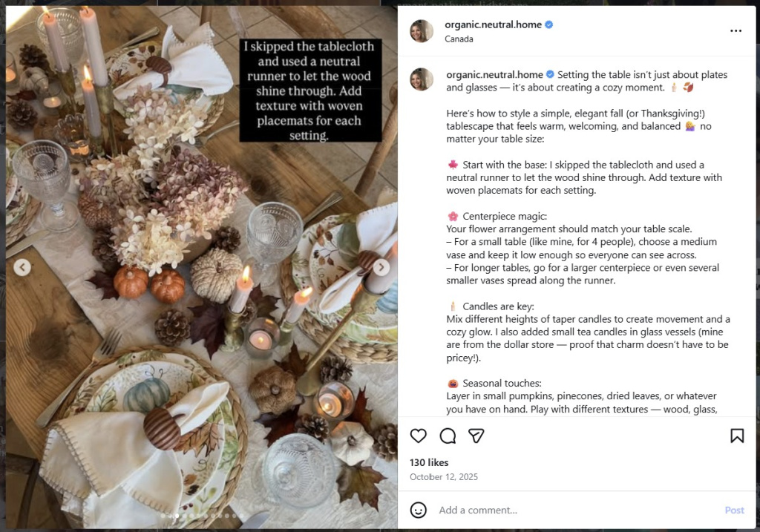Open comments via the speech bubble icon

[x=448, y=436]
